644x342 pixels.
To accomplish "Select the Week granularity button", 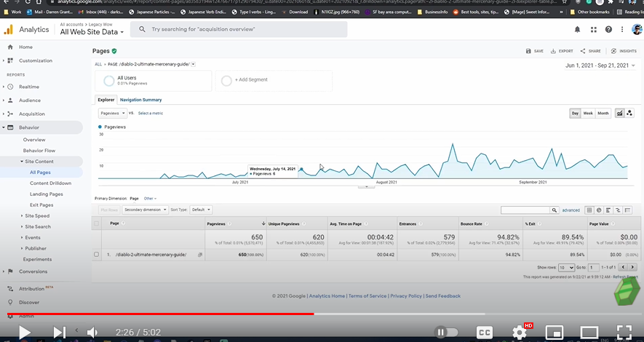I will 588,114.
